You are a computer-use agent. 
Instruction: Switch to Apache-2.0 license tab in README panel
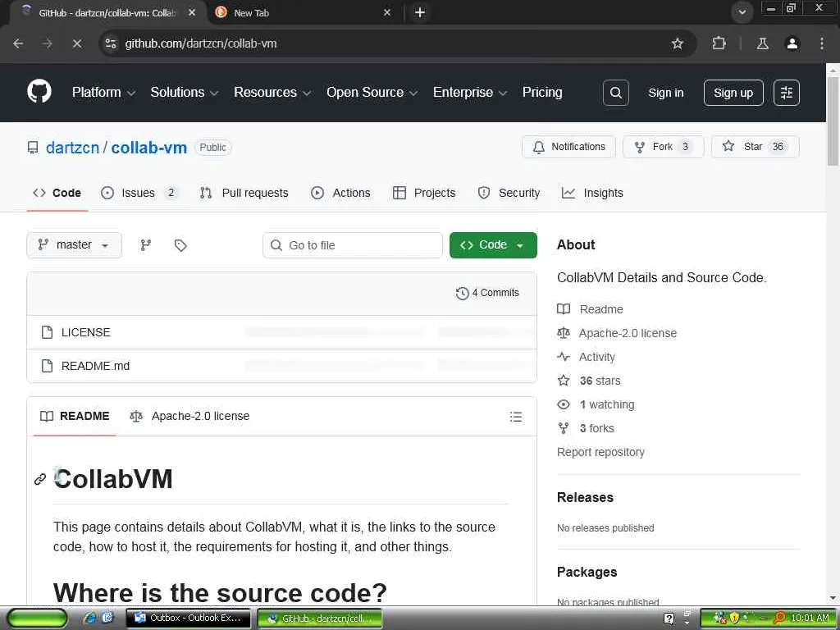[x=190, y=416]
